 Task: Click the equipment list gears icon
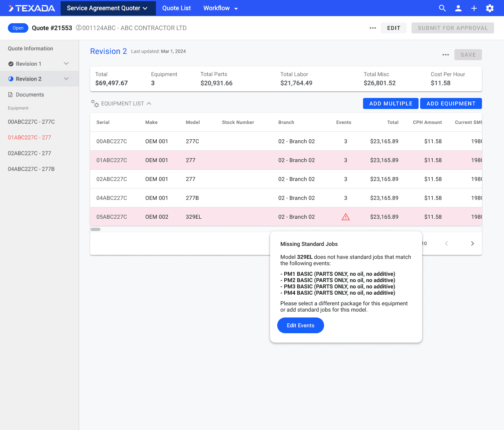click(x=95, y=103)
